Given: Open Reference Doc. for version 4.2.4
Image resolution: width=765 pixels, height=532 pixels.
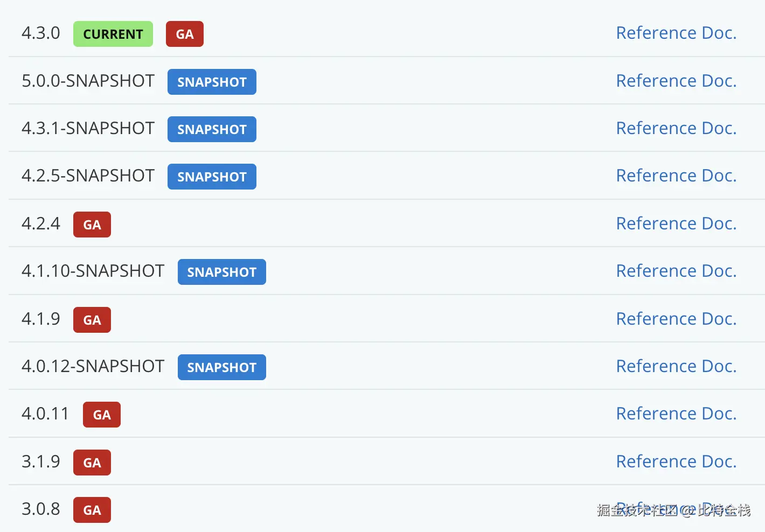Looking at the screenshot, I should pos(676,223).
